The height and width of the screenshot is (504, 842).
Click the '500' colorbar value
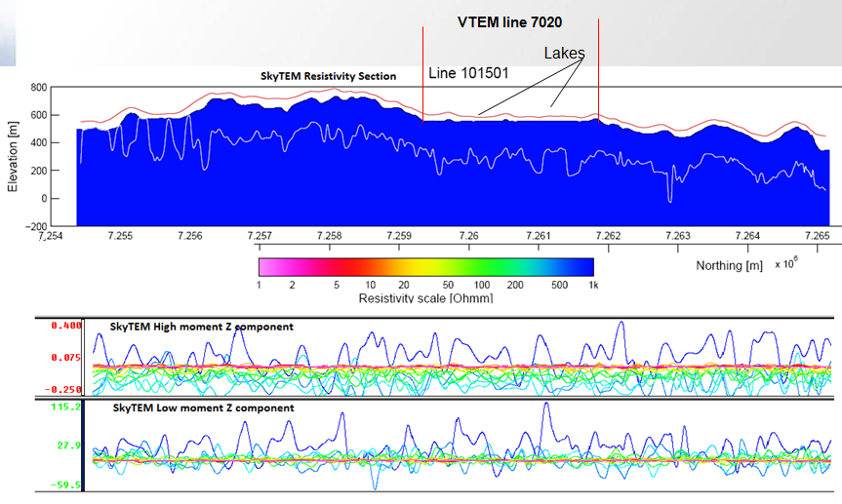click(559, 285)
